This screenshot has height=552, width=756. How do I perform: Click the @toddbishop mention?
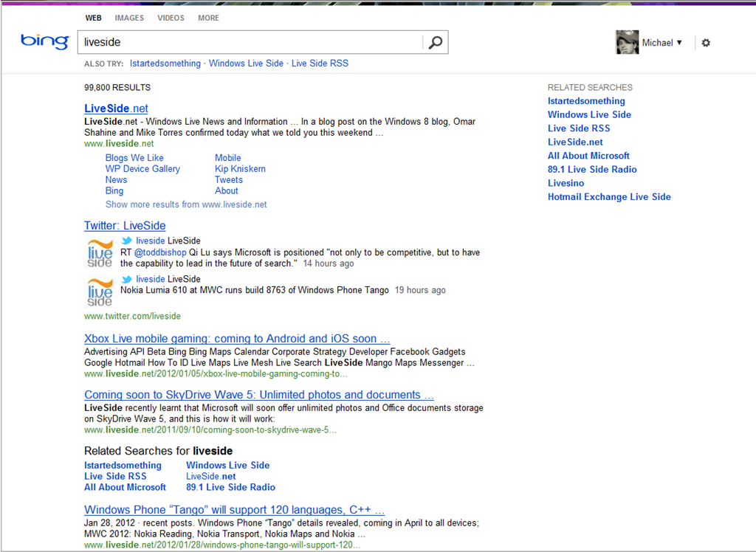(160, 252)
